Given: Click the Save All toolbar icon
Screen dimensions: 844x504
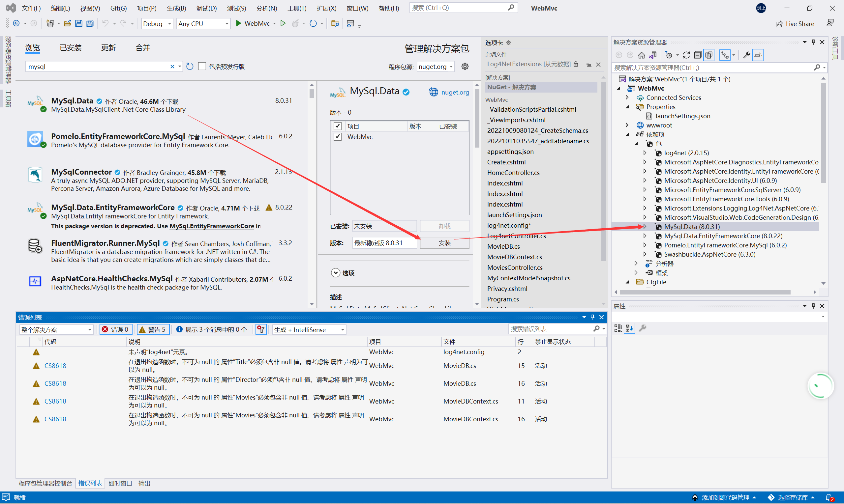Looking at the screenshot, I should pyautogui.click(x=90, y=23).
